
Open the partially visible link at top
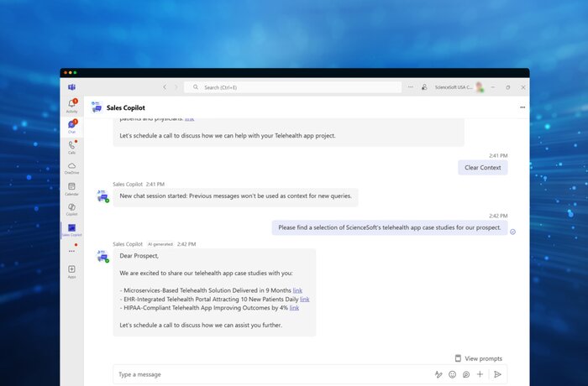coord(189,119)
